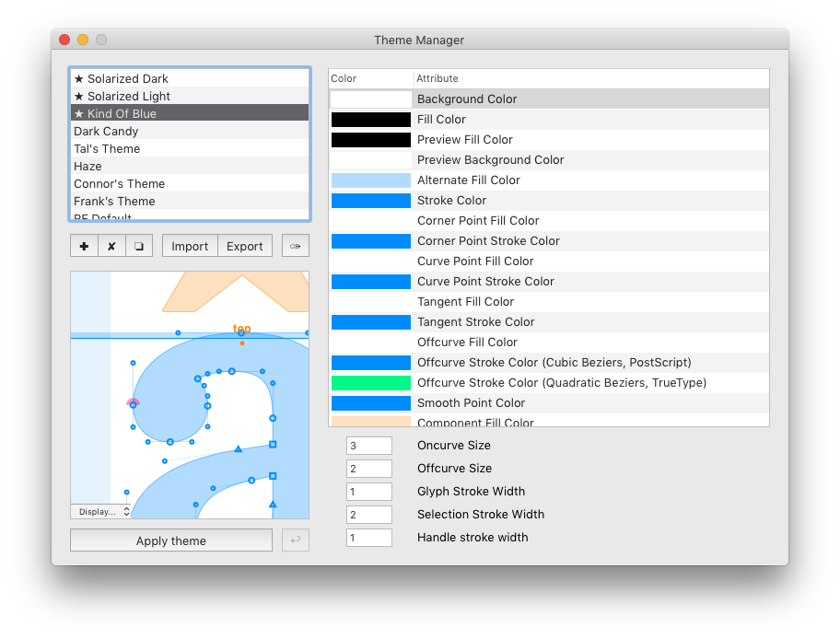The height and width of the screenshot is (639, 840).
Task: Minimize the Theme Manager window
Action: (x=83, y=40)
